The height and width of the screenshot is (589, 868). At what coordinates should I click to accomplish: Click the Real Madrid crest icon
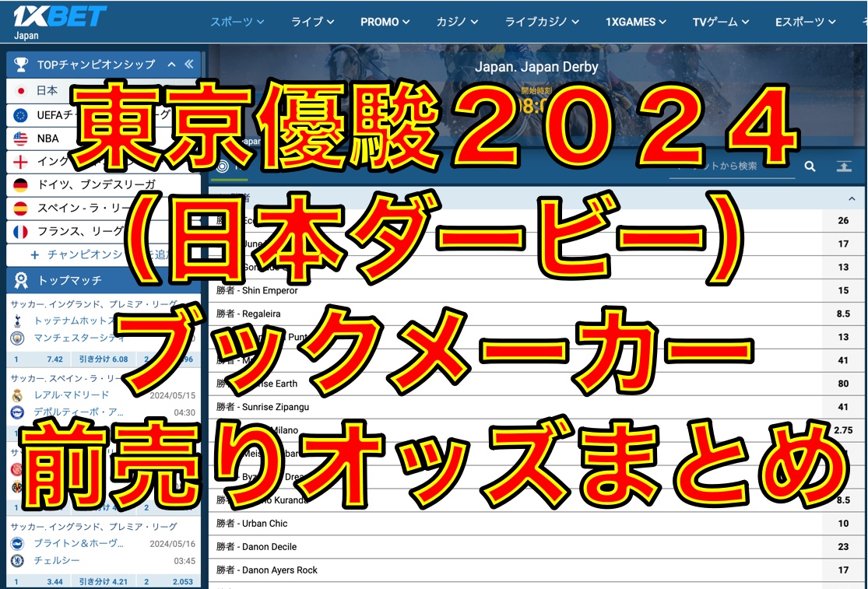(x=18, y=395)
